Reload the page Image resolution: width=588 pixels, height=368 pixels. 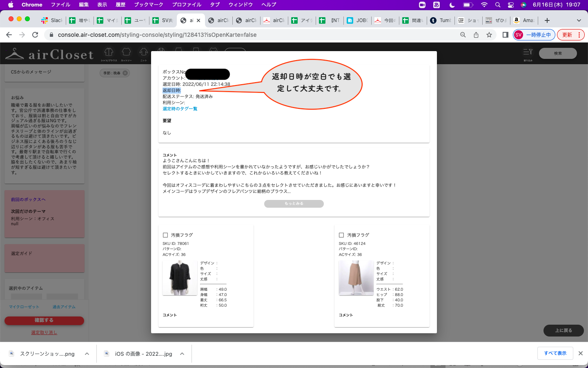point(35,35)
